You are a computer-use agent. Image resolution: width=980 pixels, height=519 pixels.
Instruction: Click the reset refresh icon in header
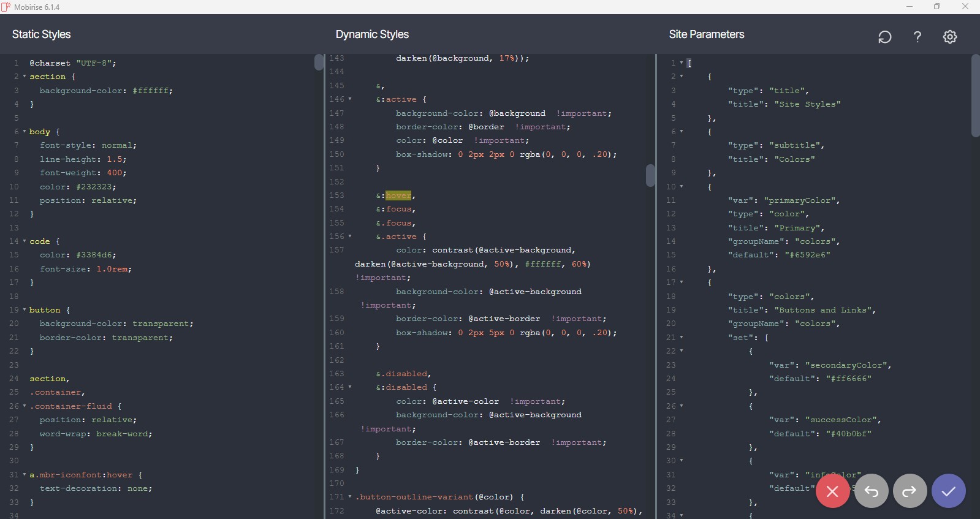pyautogui.click(x=884, y=37)
